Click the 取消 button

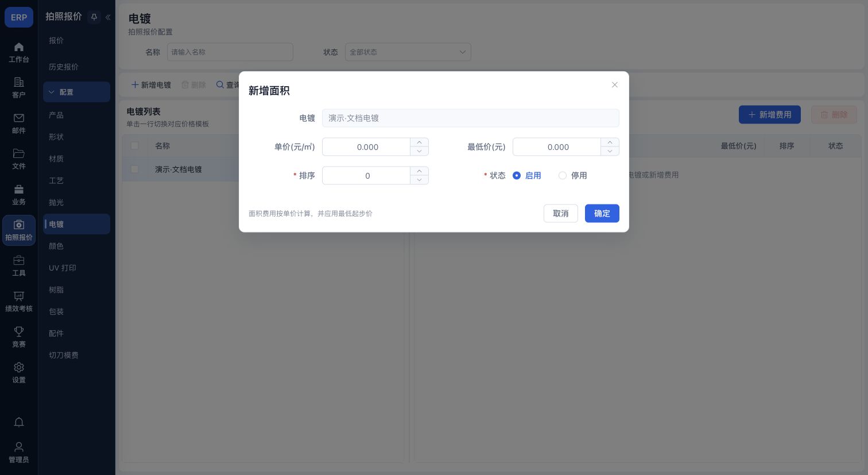pos(561,214)
